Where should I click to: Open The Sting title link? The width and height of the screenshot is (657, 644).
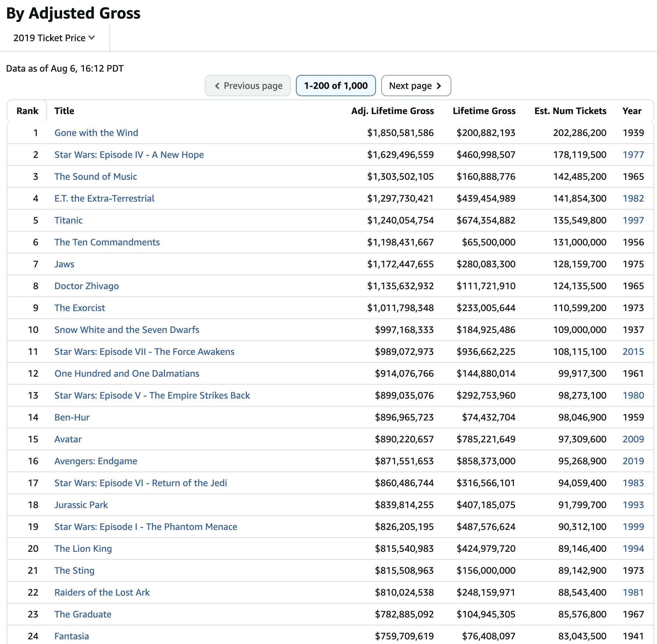74,570
